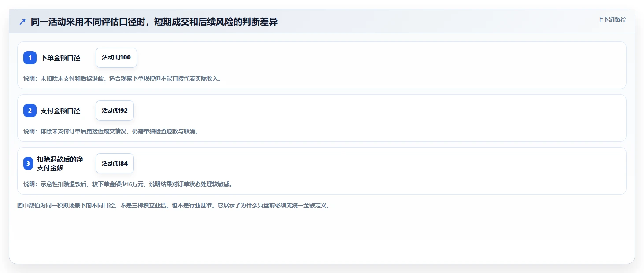Click the arrow icon beside the title
Image resolution: width=644 pixels, height=273 pixels.
click(x=22, y=22)
